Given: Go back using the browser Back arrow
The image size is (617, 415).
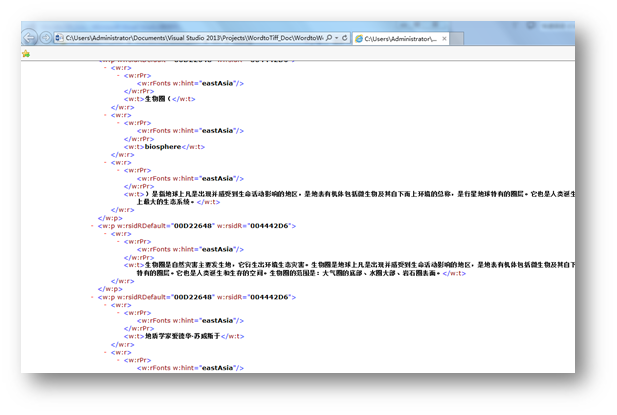Looking at the screenshot, I should [x=29, y=37].
